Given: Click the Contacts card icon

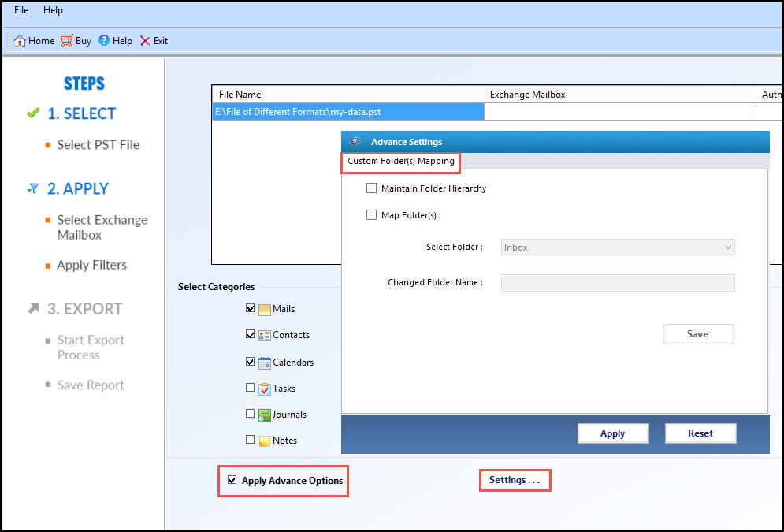Looking at the screenshot, I should tap(265, 336).
